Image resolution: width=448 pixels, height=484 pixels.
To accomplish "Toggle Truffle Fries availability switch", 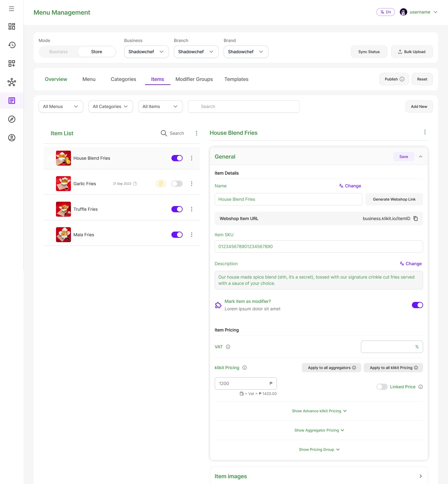I will coord(177,209).
